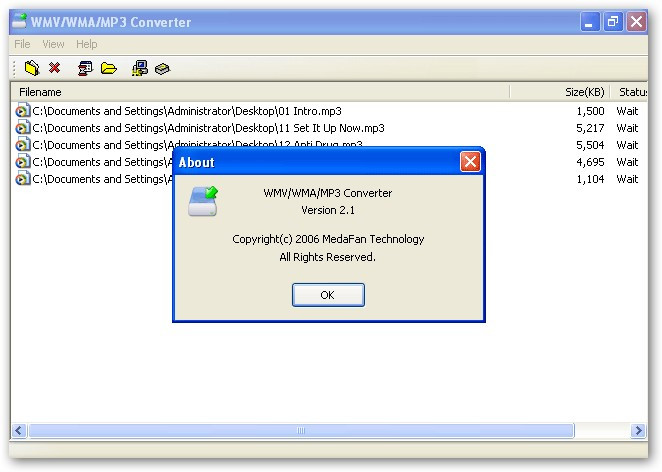Click the horizontal scrollbar thumb
Screen dimensions: 662x472
click(x=301, y=430)
